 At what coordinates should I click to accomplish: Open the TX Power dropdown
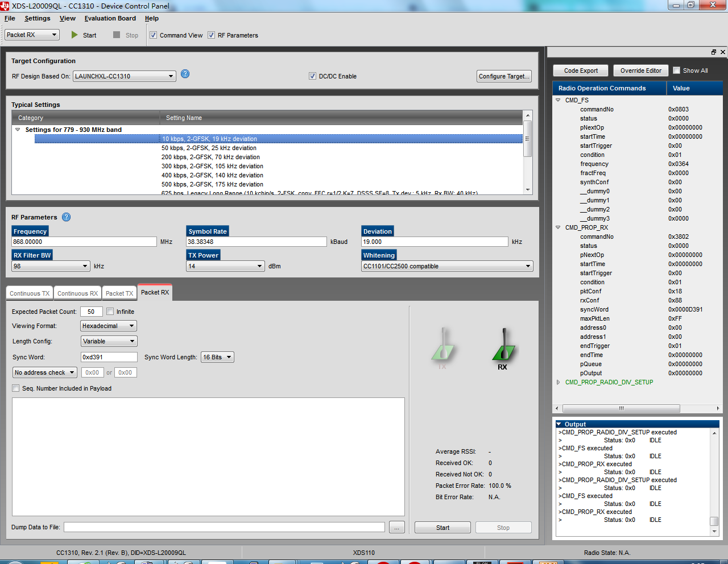coord(225,266)
